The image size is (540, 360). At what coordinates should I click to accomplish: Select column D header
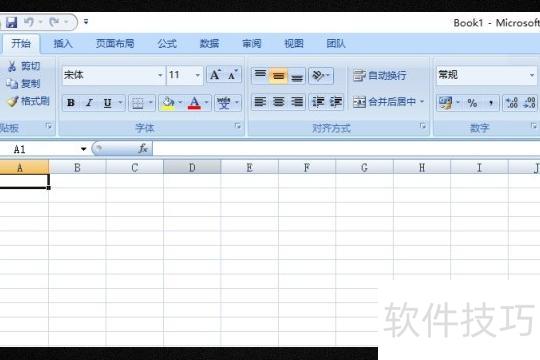click(x=192, y=167)
